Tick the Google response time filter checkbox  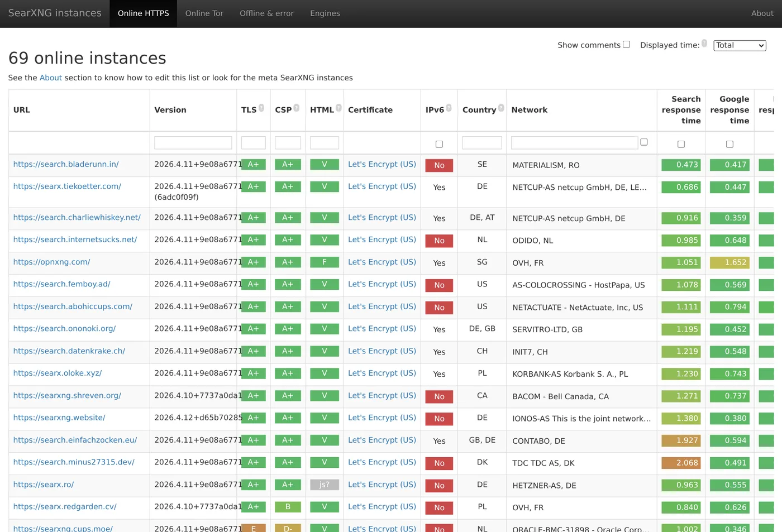(x=729, y=144)
